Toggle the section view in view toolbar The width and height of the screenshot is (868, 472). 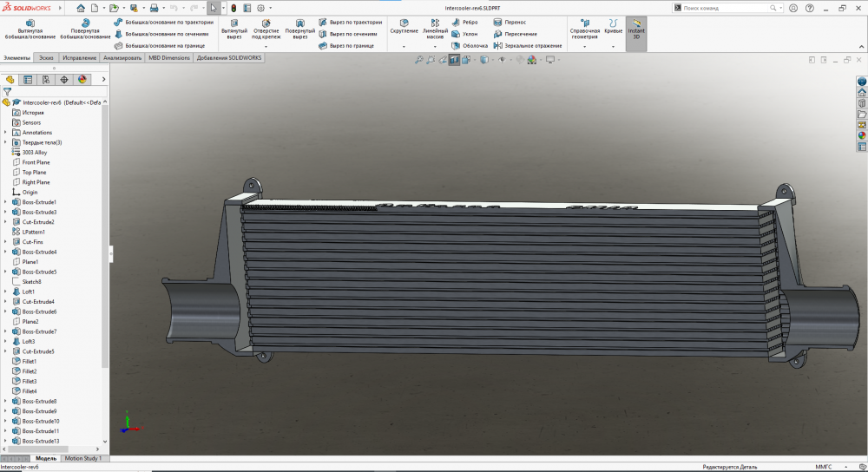(454, 60)
